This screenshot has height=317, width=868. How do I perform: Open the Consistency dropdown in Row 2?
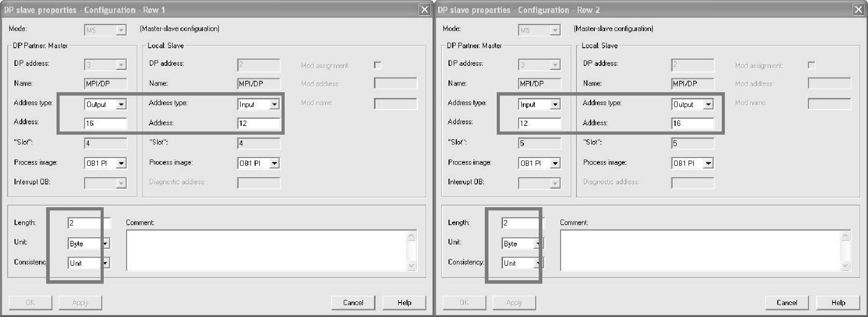tap(539, 263)
